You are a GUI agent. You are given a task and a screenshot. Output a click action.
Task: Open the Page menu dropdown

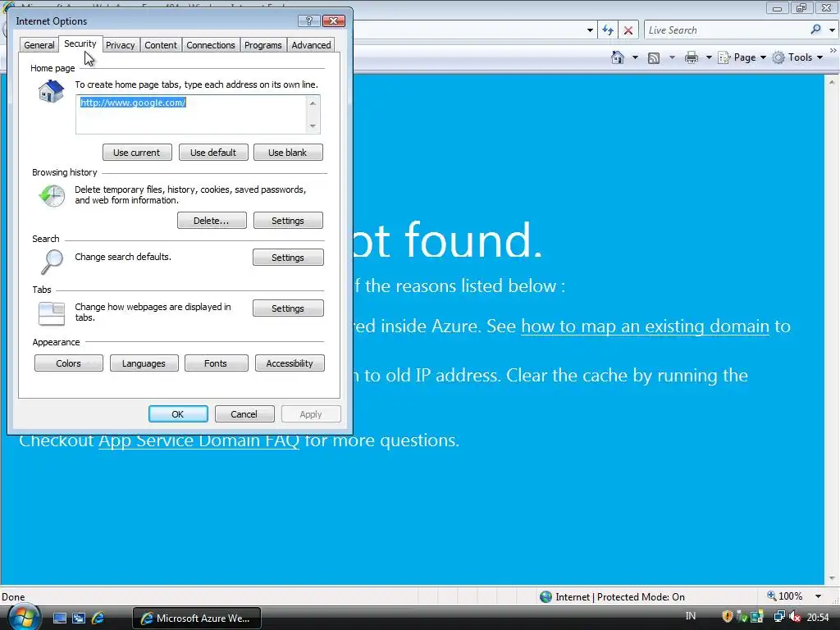[763, 57]
